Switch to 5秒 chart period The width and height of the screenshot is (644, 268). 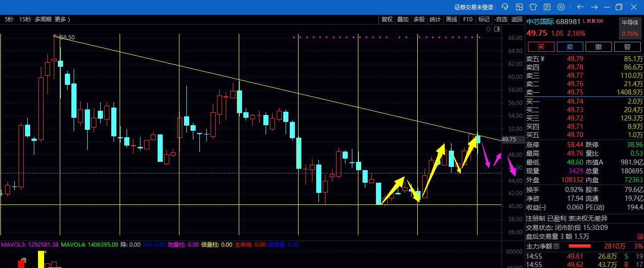[9, 19]
